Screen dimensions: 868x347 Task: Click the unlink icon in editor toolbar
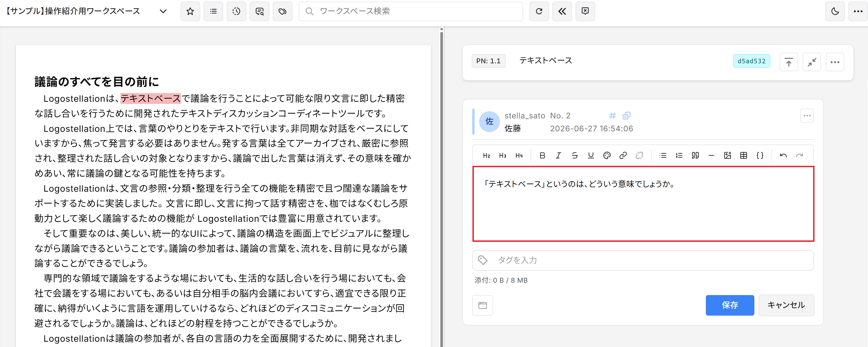coord(639,156)
